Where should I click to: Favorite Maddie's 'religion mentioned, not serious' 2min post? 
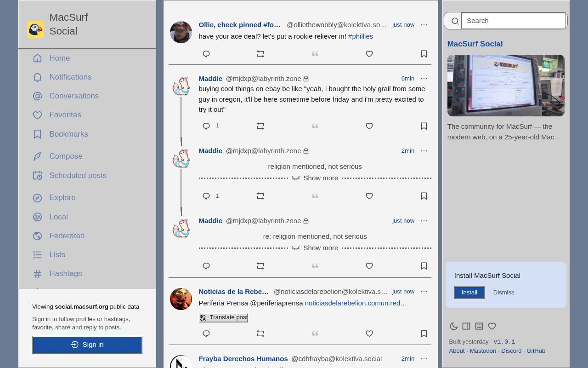[x=369, y=196]
